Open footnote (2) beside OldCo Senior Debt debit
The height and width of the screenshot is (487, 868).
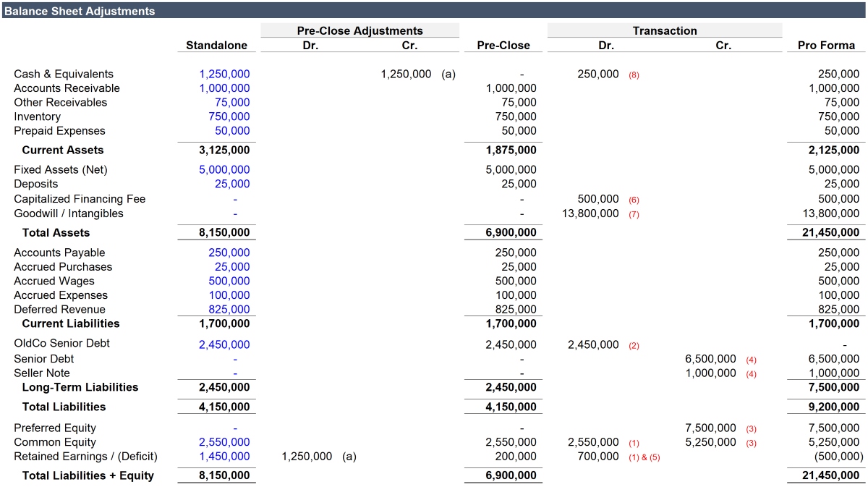click(x=634, y=345)
